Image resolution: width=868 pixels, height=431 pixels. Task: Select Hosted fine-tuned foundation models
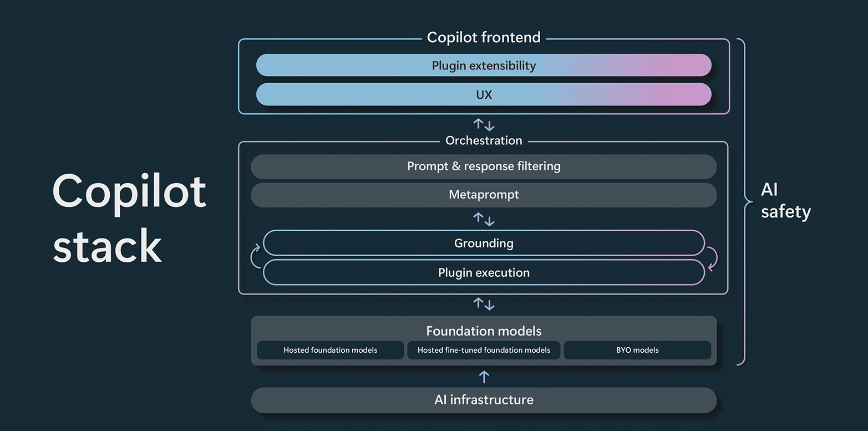click(483, 350)
